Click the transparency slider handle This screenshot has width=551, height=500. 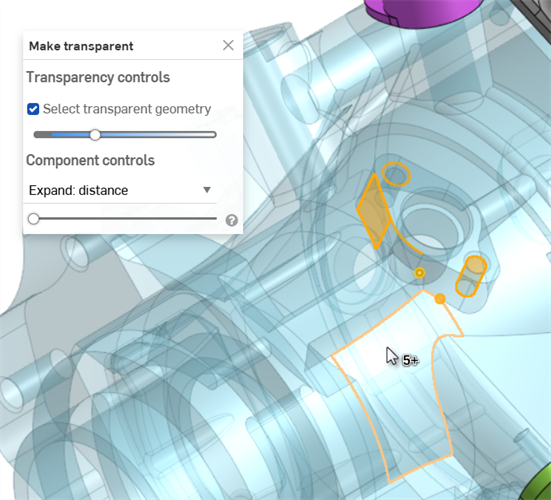pyautogui.click(x=95, y=135)
